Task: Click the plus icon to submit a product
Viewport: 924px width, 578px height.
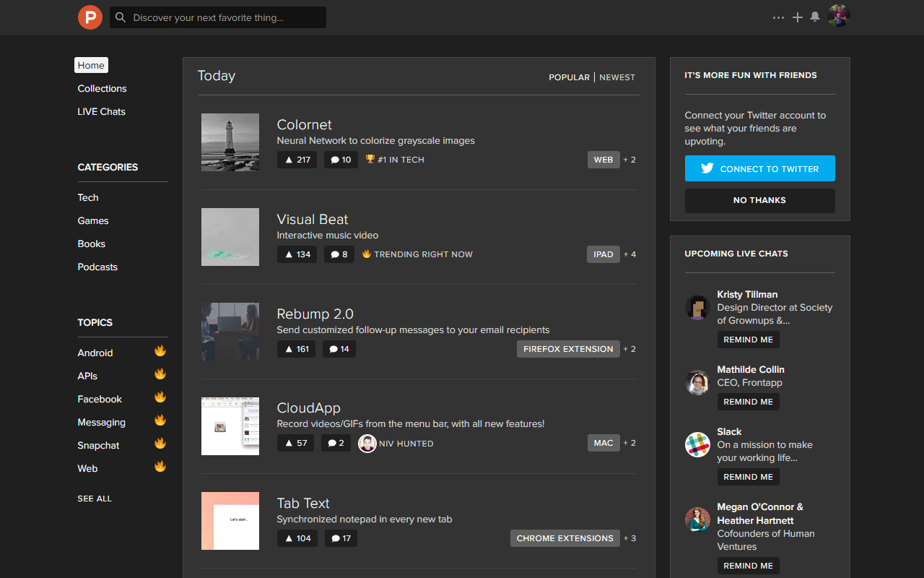Action: click(797, 17)
